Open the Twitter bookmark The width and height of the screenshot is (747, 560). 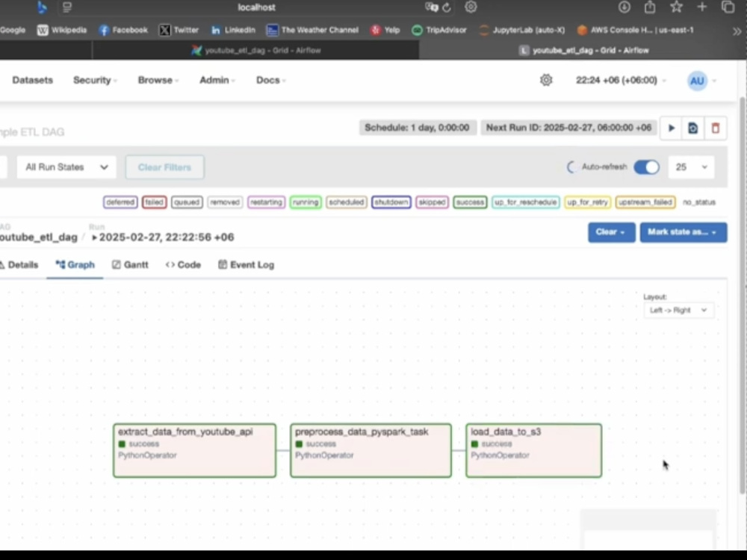(x=179, y=30)
